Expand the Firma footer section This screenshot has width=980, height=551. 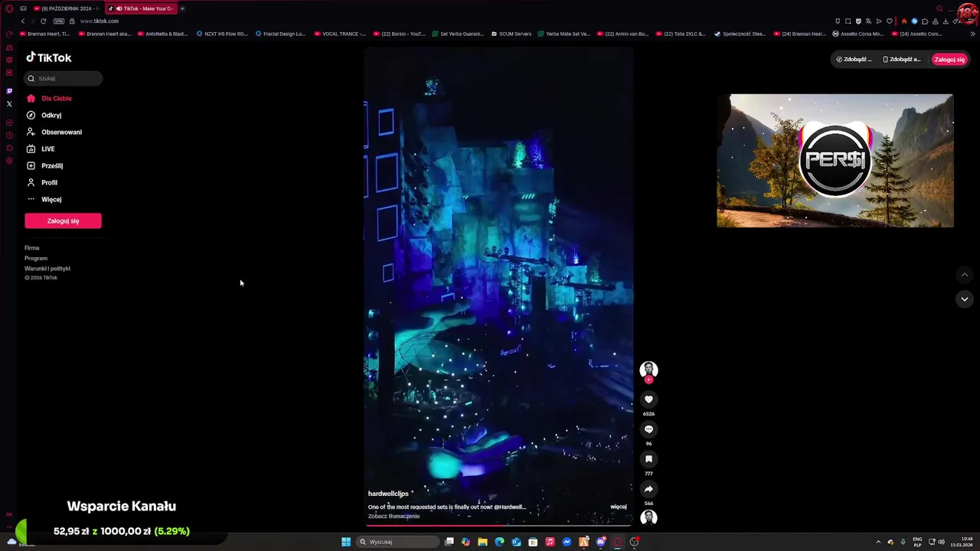coord(32,248)
